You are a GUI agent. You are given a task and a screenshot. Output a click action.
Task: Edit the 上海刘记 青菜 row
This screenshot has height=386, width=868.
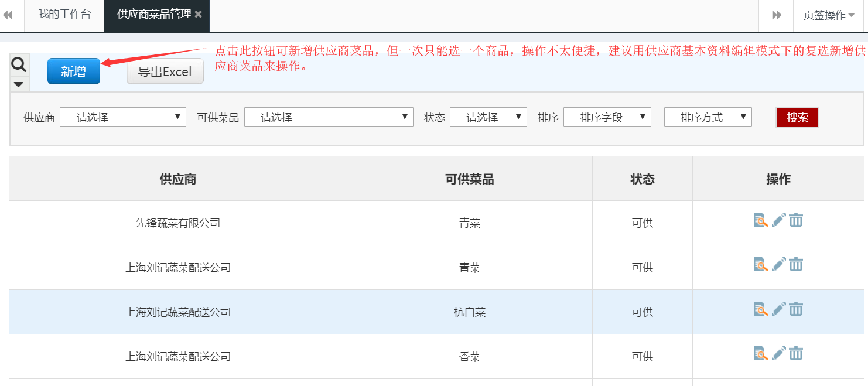pos(778,265)
